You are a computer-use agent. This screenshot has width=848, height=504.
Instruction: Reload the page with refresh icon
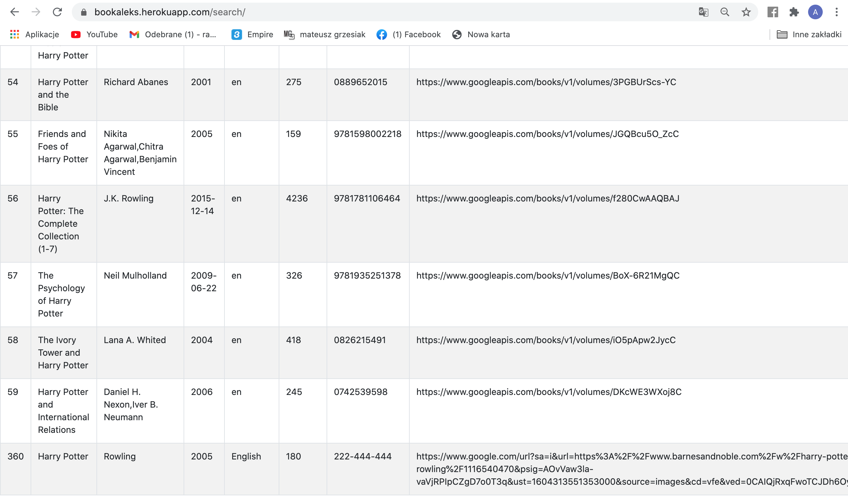[x=57, y=12]
